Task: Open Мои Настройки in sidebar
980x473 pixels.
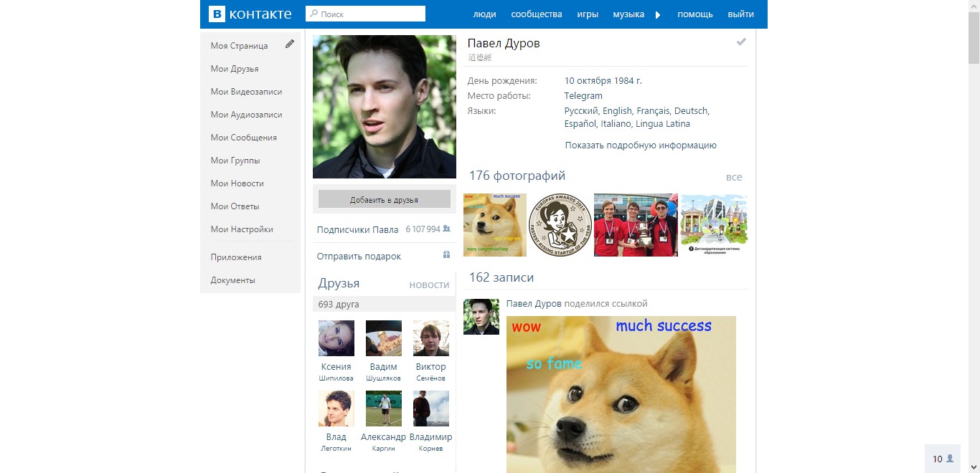Action: (242, 229)
